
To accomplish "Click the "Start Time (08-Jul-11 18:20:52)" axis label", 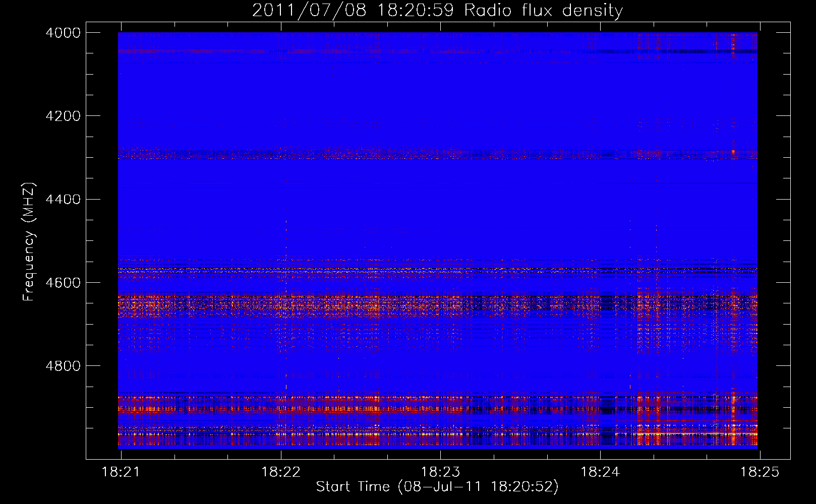I will pyautogui.click(x=437, y=487).
